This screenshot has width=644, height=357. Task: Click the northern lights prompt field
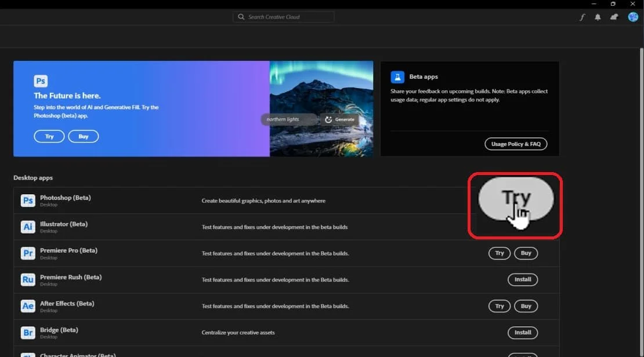pos(290,119)
